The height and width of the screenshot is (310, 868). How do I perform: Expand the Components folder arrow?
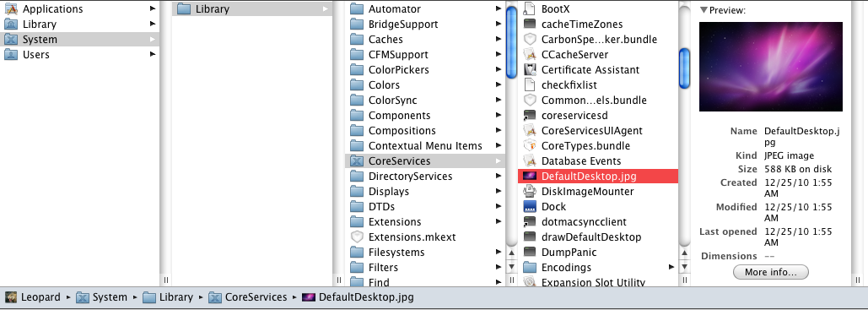click(499, 116)
